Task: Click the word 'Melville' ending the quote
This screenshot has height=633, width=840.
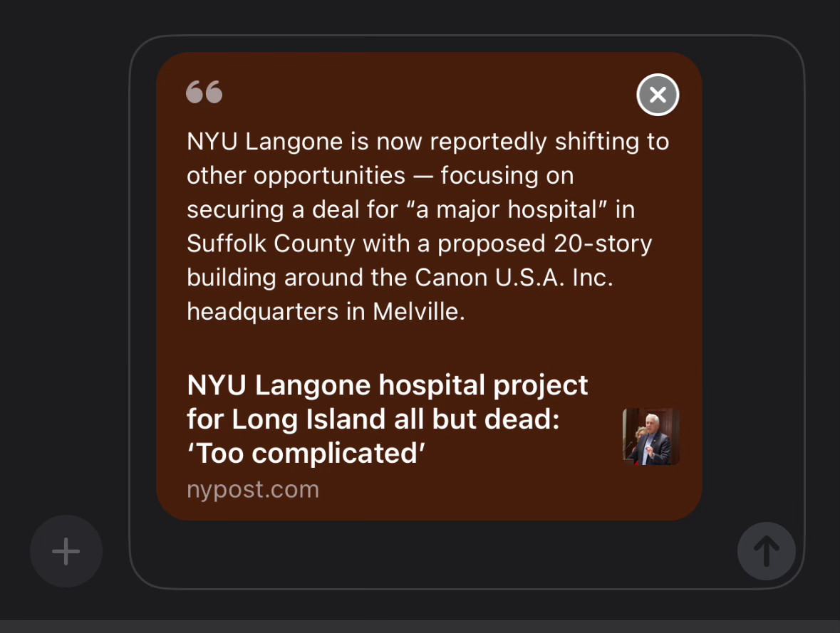Action: tap(416, 312)
